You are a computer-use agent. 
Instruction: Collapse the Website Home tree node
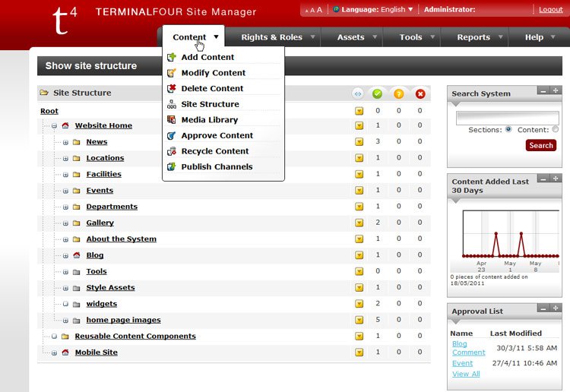coord(54,126)
